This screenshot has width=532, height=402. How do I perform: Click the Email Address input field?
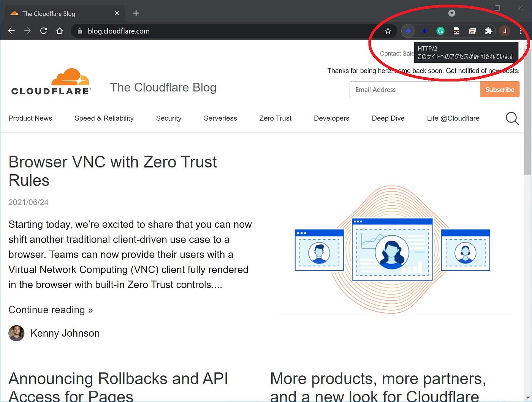pos(415,90)
